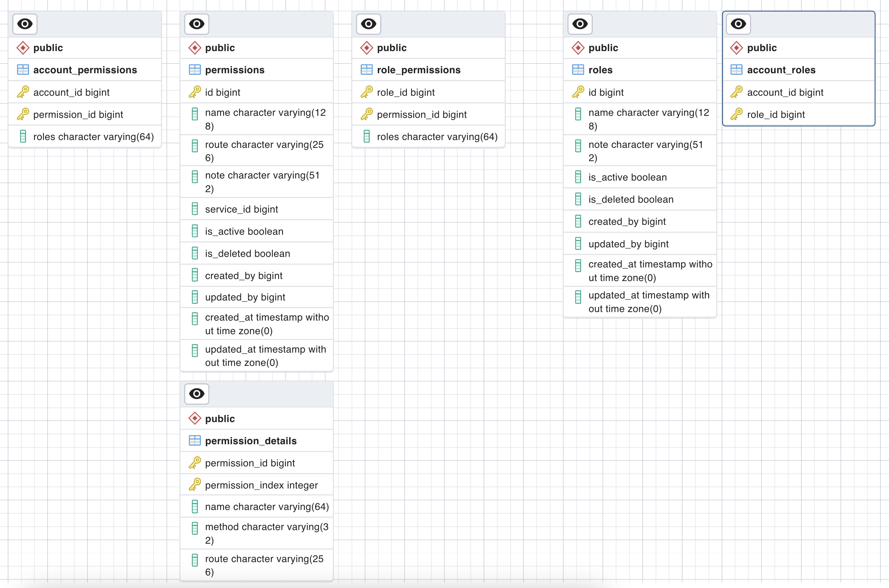Toggle eye icon on roles table
The width and height of the screenshot is (889, 588).
click(580, 24)
